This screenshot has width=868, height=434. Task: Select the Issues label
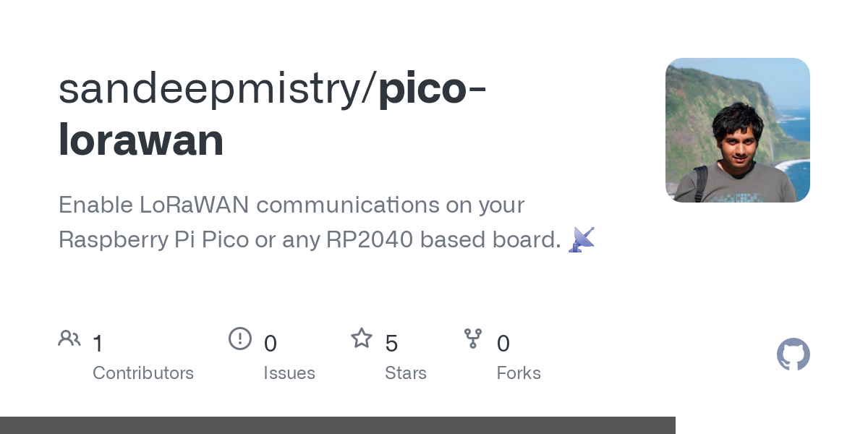(289, 373)
